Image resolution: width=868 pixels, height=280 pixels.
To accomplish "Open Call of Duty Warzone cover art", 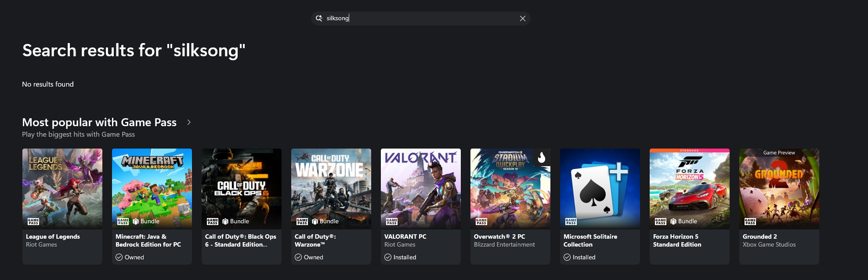I will click(331, 189).
